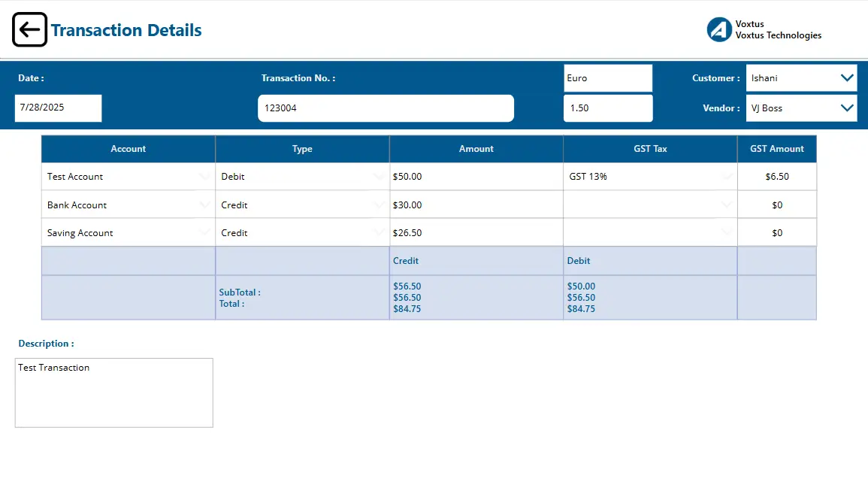
Task: Click the Account column header
Action: 129,149
